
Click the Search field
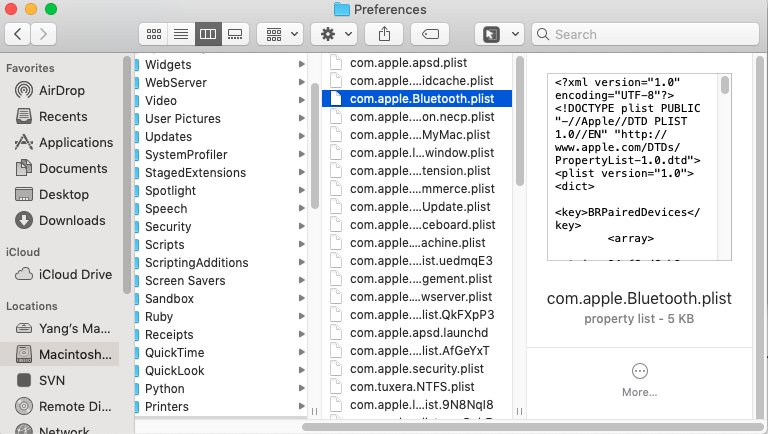(646, 34)
